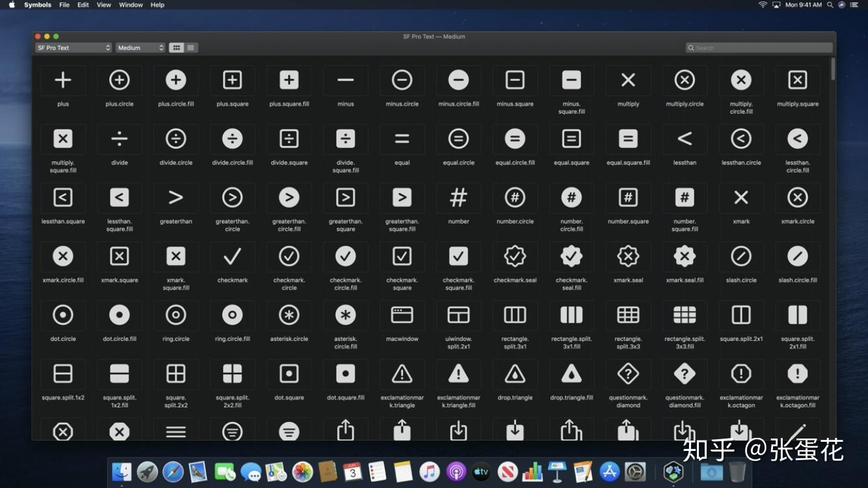Open Trash in the Dock
Image resolution: width=868 pixels, height=488 pixels.
[737, 472]
